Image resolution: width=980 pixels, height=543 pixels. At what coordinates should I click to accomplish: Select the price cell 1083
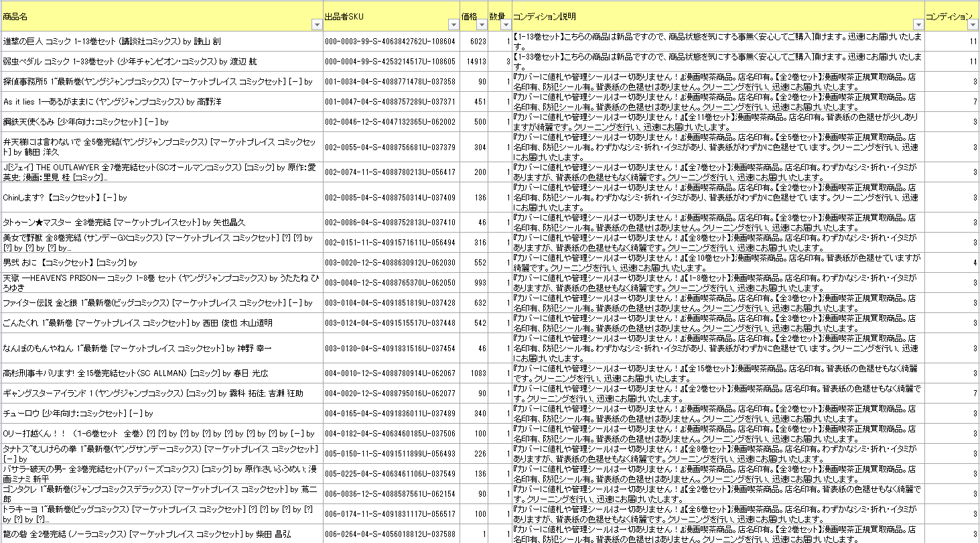pos(474,373)
